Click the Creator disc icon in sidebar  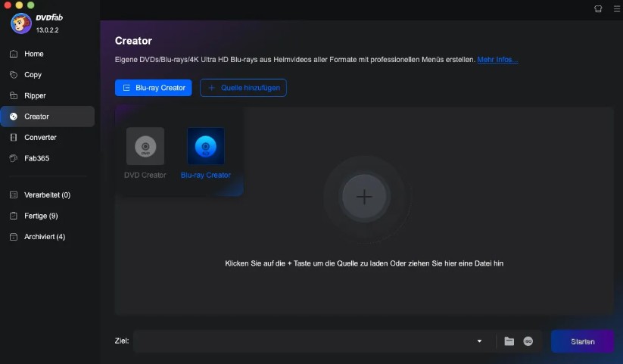tap(14, 117)
